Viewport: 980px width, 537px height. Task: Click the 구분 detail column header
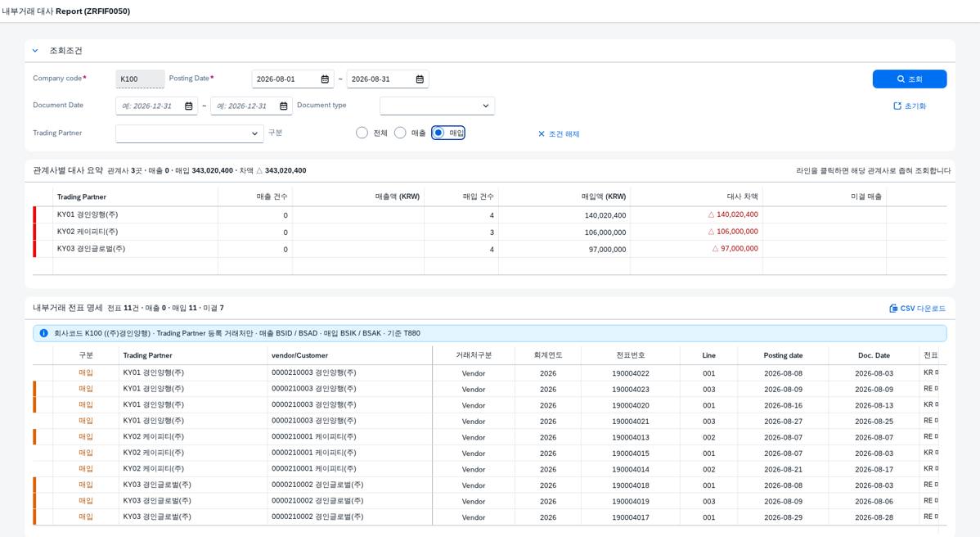pyautogui.click(x=86, y=355)
